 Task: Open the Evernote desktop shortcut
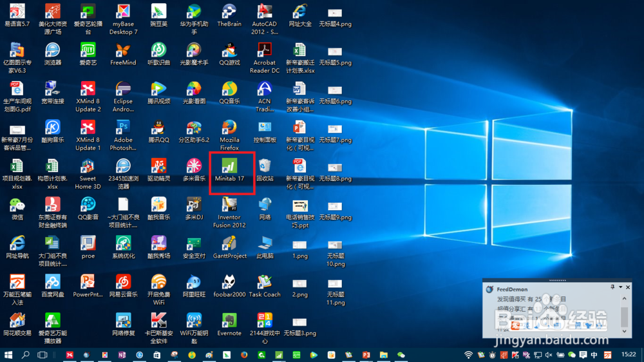point(229,324)
